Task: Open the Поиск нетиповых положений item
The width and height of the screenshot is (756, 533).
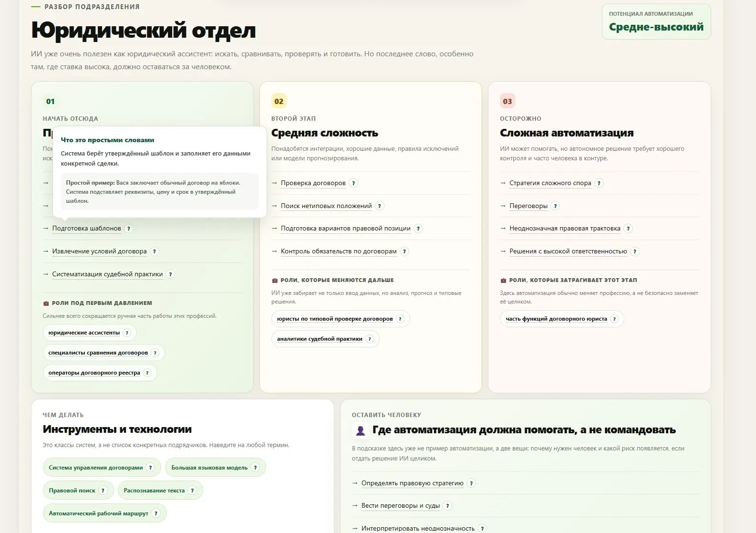Action: [326, 206]
